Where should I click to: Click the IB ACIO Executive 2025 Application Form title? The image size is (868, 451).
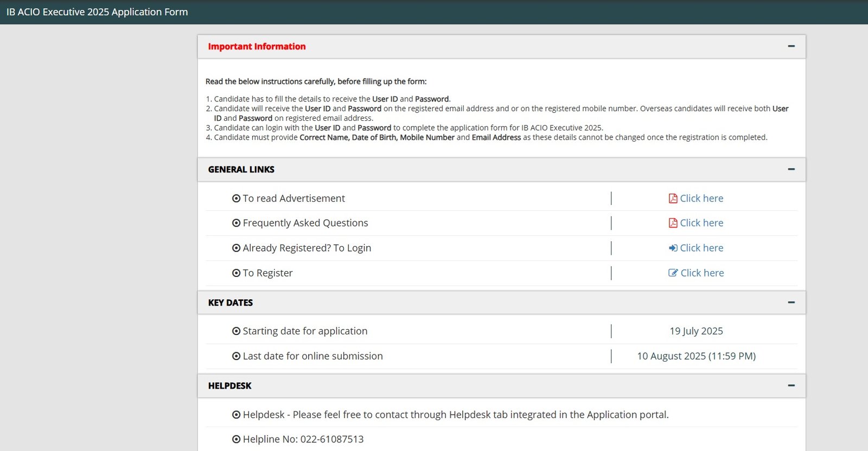click(97, 12)
